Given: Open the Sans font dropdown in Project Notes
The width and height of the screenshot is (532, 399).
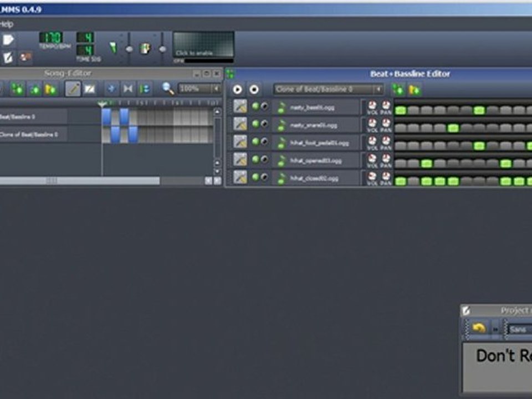Looking at the screenshot, I should (519, 329).
